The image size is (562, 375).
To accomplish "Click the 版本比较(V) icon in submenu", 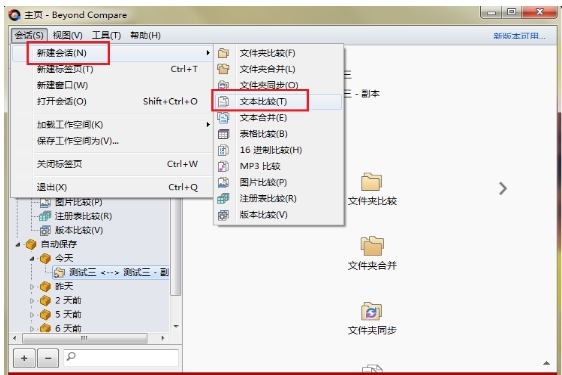I will [223, 215].
